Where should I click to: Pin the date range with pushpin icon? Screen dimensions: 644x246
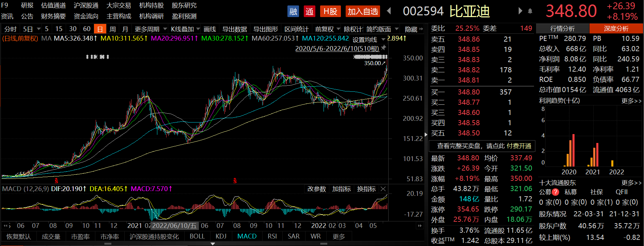(x=383, y=48)
